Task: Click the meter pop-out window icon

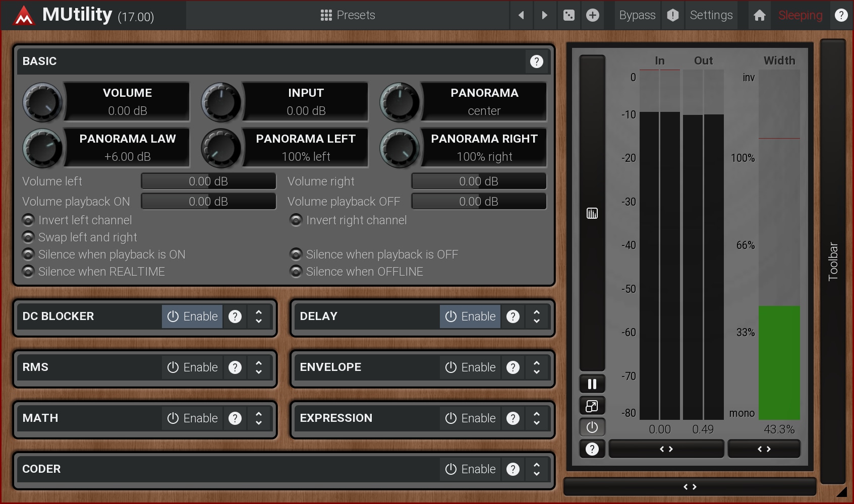Action: point(592,406)
